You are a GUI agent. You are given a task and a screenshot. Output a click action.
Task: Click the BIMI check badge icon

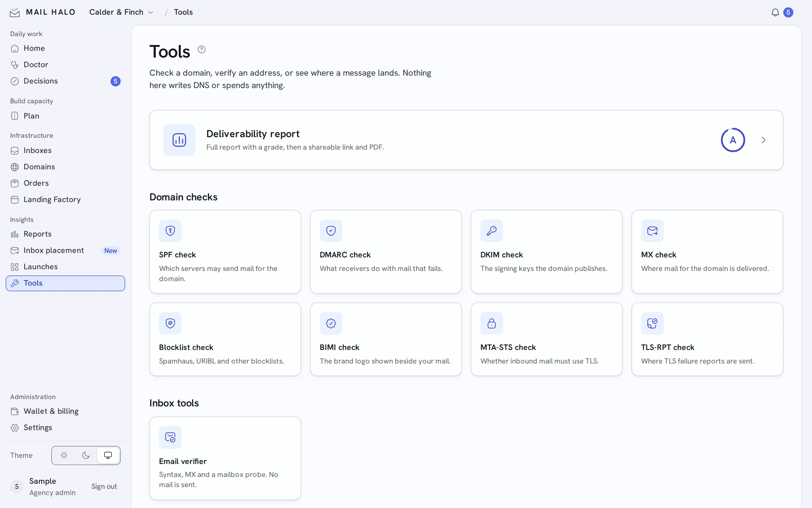[331, 323]
